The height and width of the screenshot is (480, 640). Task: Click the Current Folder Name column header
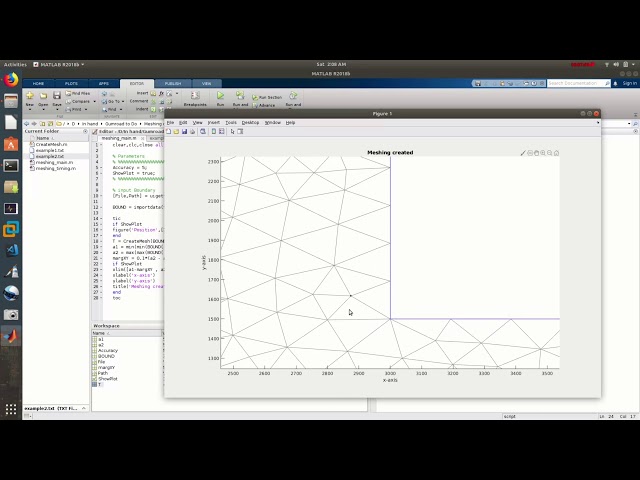coord(43,138)
